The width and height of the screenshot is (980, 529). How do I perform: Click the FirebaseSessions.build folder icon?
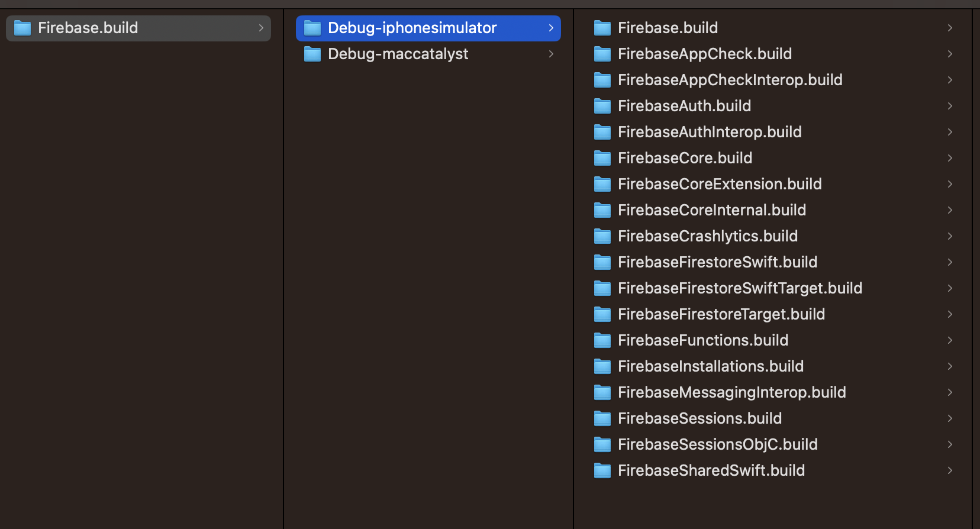tap(602, 418)
